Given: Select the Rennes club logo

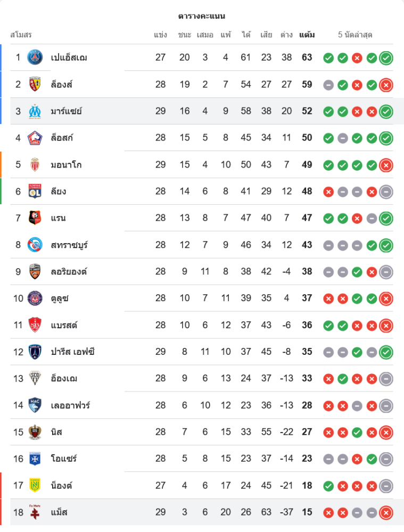Looking at the screenshot, I should [x=35, y=218].
